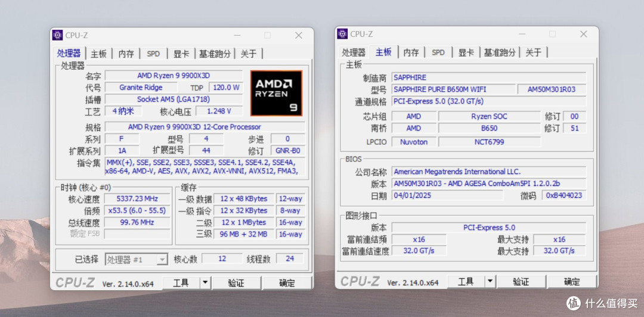Image resolution: width=644 pixels, height=317 pixels.
Task: Click the American Megatrends International LLC. field
Action: point(489,172)
